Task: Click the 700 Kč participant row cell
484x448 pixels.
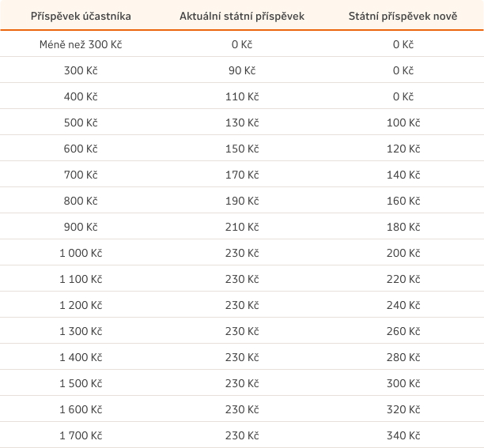Action: click(81, 175)
